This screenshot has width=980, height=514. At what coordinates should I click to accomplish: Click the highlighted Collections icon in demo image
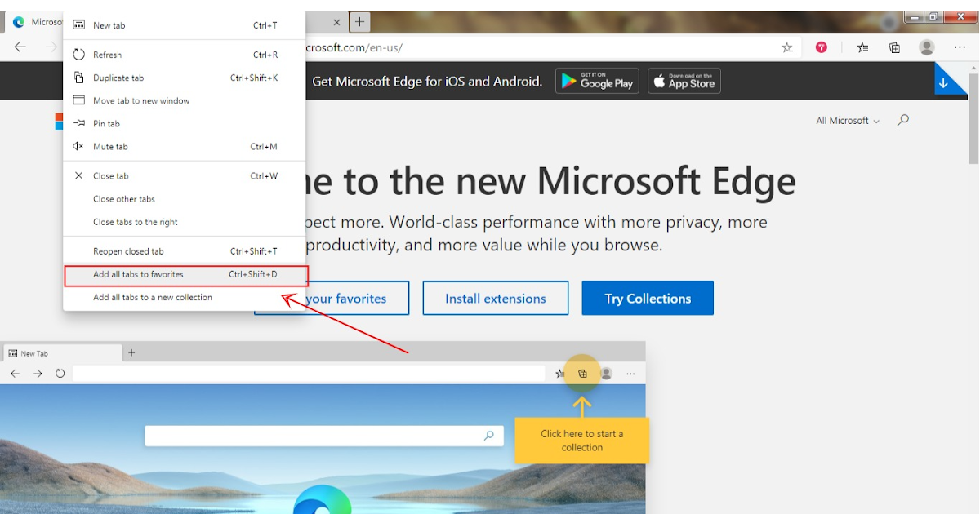(x=582, y=374)
